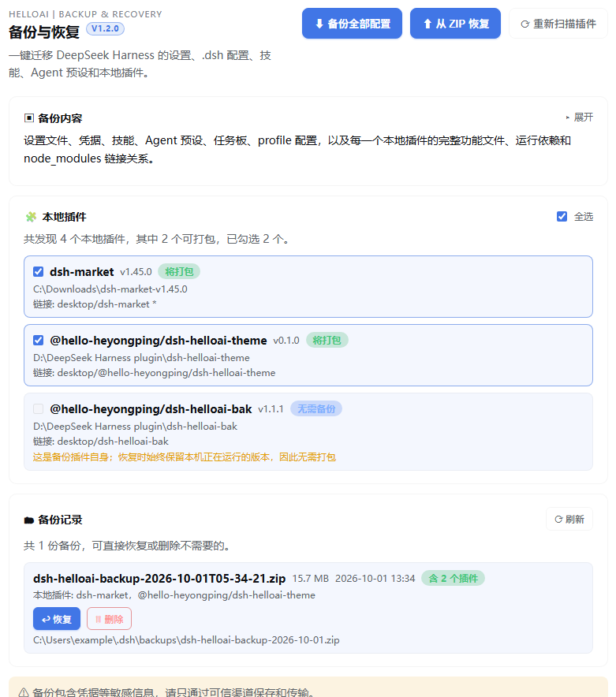The width and height of the screenshot is (616, 697).
Task: Click path D:\DeepSeek Harness plugin\dsh-helloai-bak
Action: tap(135, 427)
